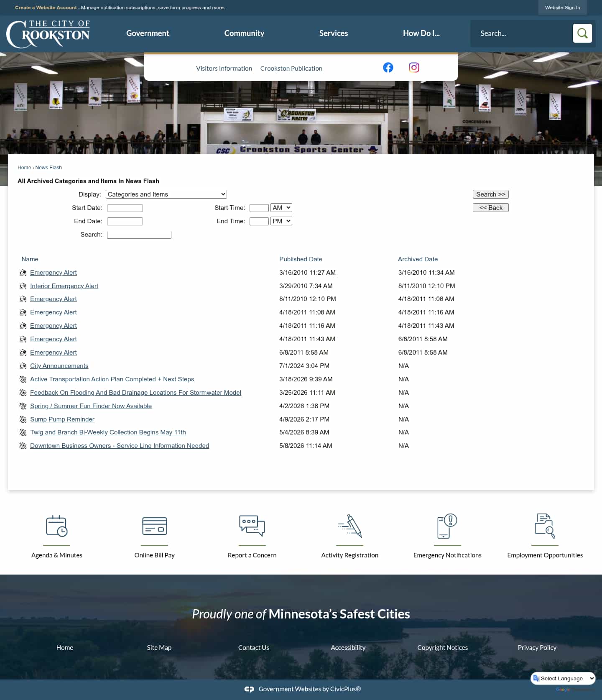
Task: Click the CivicPlus logo in footer
Action: 249,689
